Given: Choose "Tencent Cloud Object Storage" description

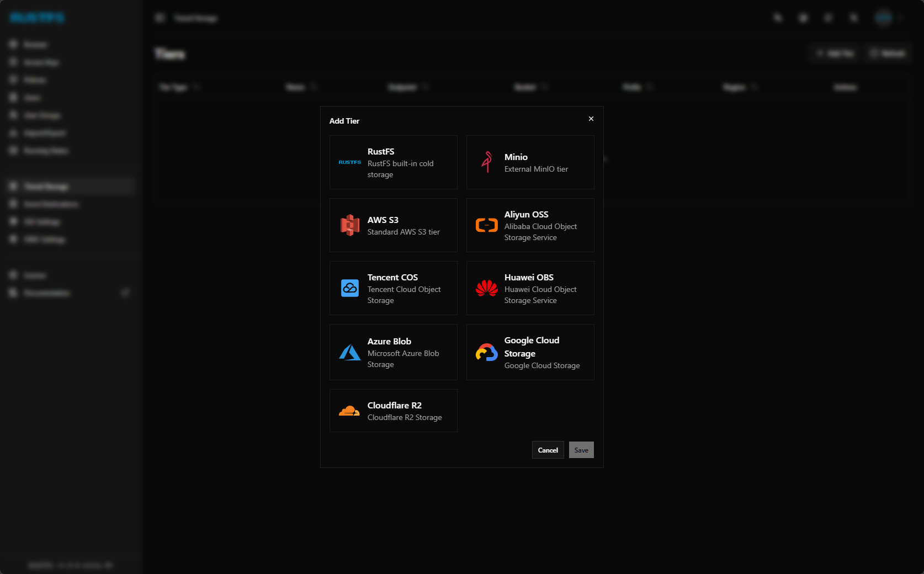Looking at the screenshot, I should [x=404, y=295].
